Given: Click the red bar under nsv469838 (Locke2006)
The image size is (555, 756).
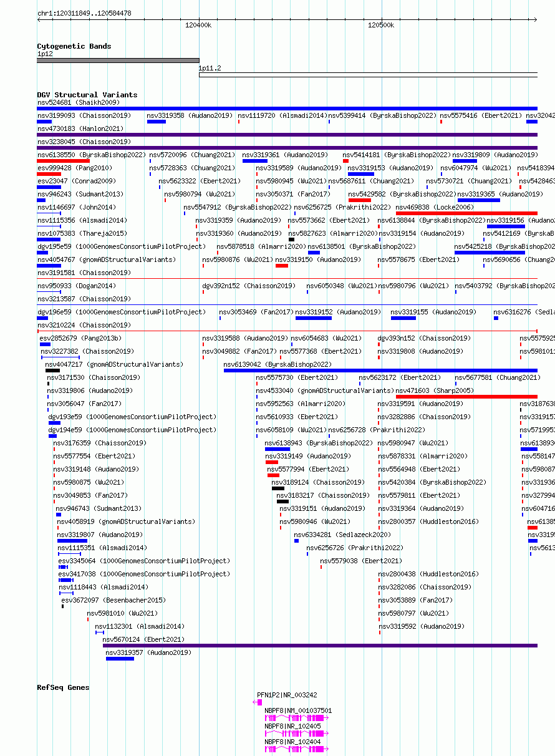Looking at the screenshot, I should (466, 213).
